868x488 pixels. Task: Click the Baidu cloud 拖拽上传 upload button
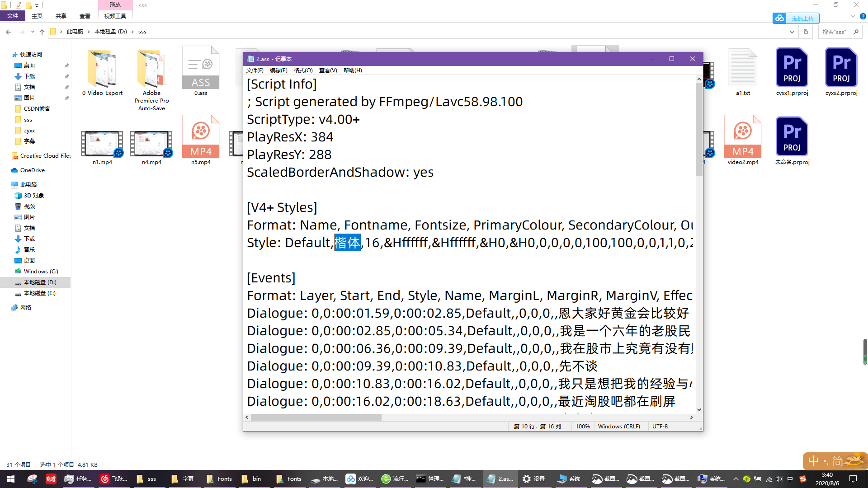coord(796,18)
